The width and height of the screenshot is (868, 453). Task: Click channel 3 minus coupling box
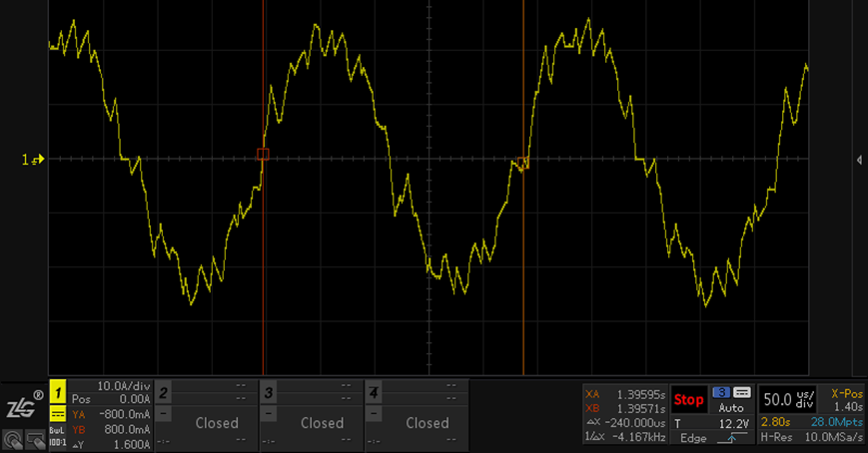268,414
